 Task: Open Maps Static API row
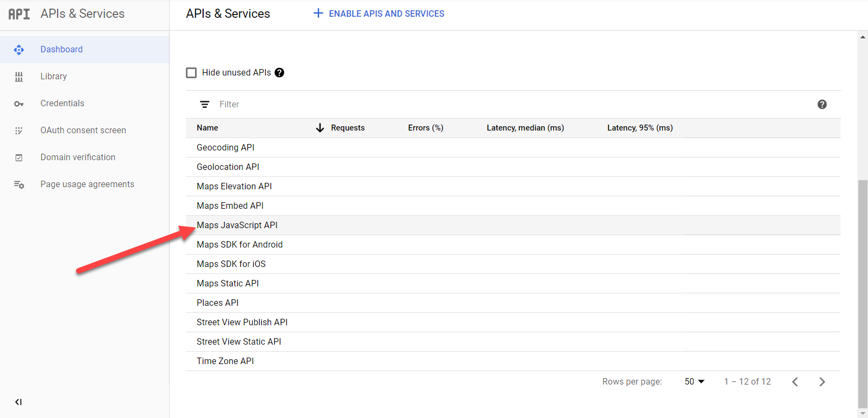point(513,284)
